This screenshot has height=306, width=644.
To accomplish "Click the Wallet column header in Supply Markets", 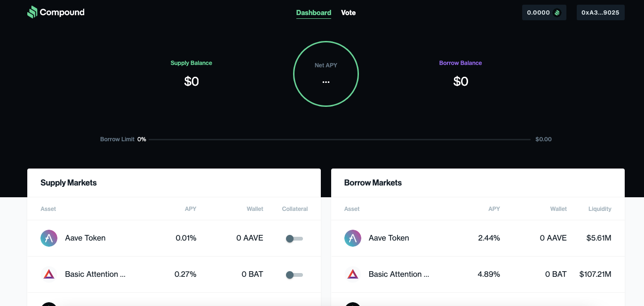I will [x=255, y=209].
